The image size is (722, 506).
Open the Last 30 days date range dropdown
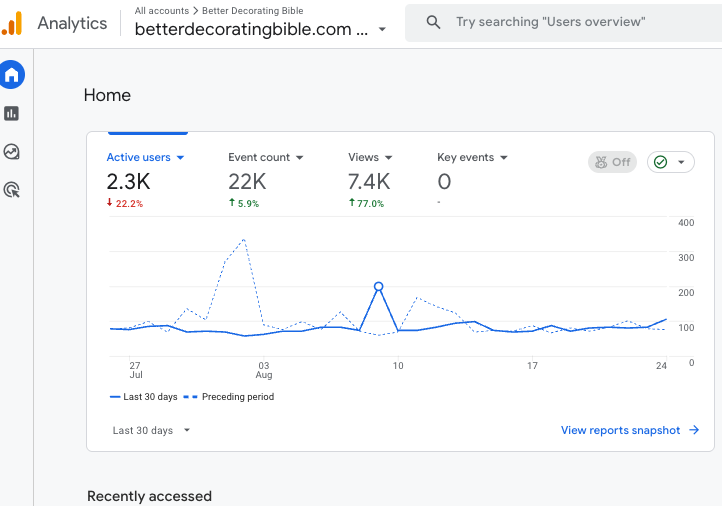click(151, 430)
